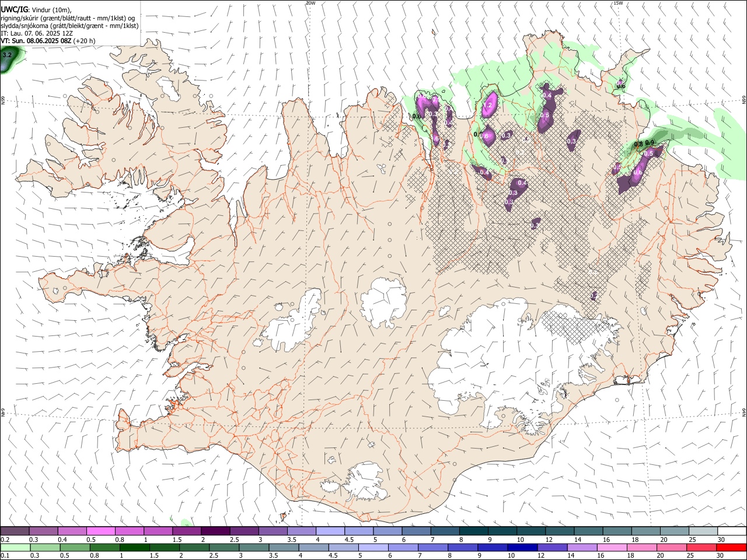The height and width of the screenshot is (560, 747).
Task: Click the '20W' longitude label
Action: click(x=310, y=3)
